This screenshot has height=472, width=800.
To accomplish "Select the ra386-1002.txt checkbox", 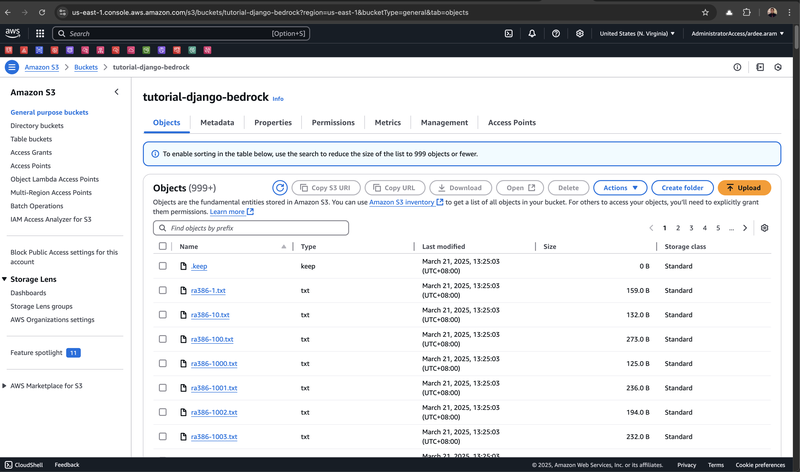I will click(x=163, y=412).
